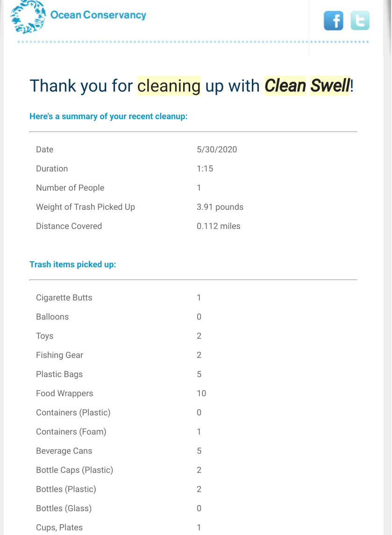This screenshot has height=535, width=392.
Task: Click the duration value 1:15
Action: 205,169
